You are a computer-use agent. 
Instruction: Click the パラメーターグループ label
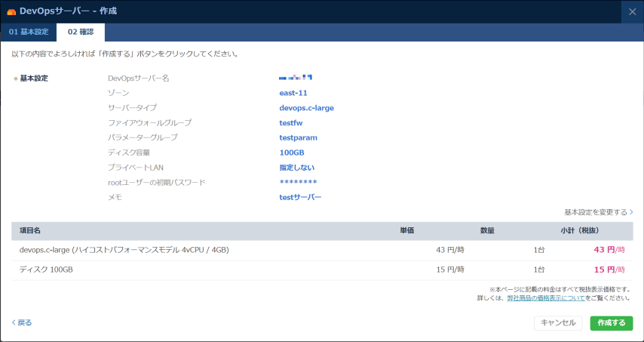coord(143,137)
